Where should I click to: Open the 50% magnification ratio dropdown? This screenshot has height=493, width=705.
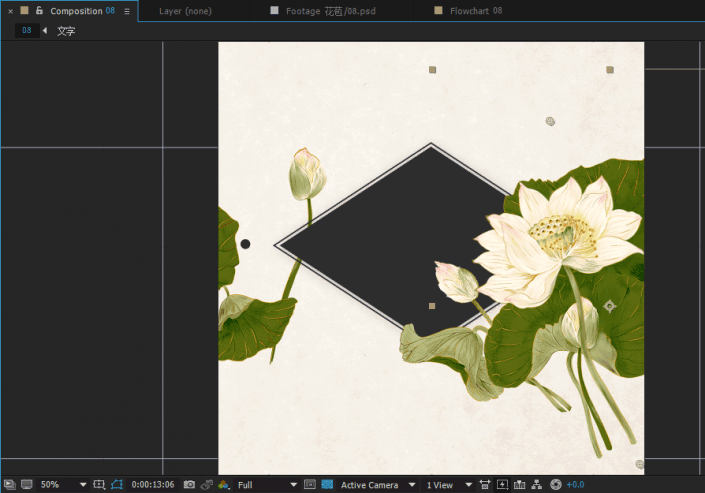63,484
